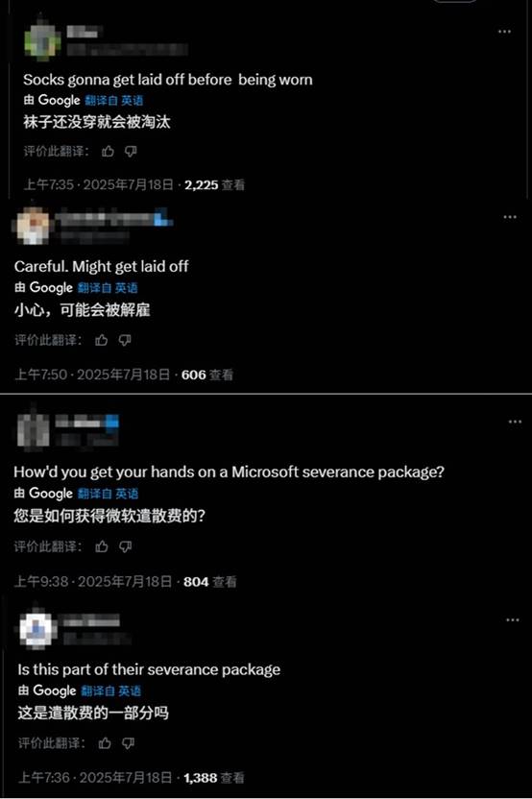Screen dimensions: 532x799
Task: Thumbs down the 'Is this part of their severance' translation
Action: coord(129,743)
